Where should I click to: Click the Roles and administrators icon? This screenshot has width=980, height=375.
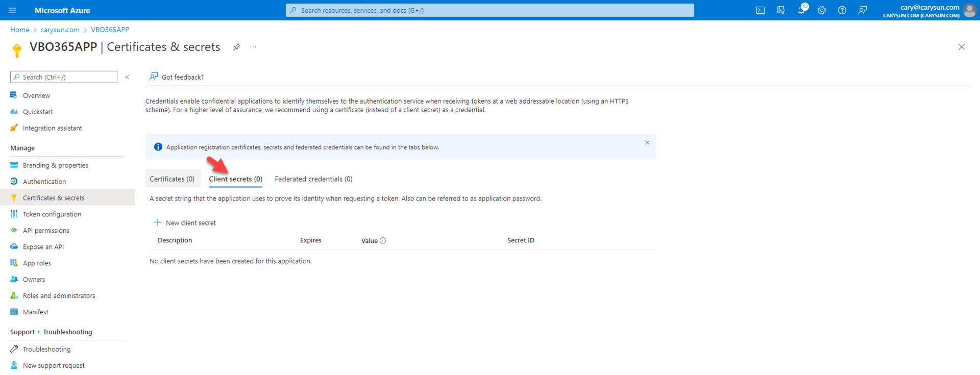coord(14,296)
